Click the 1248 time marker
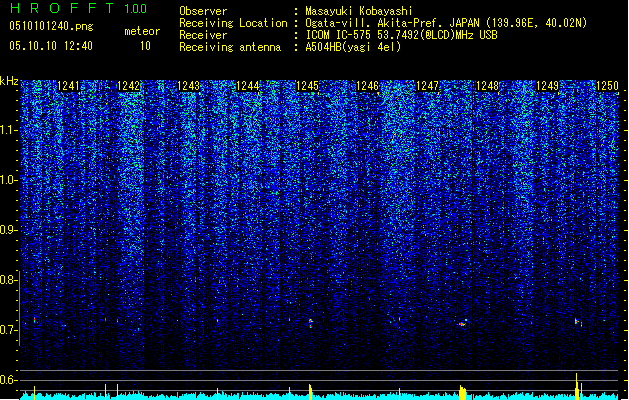 click(487, 86)
